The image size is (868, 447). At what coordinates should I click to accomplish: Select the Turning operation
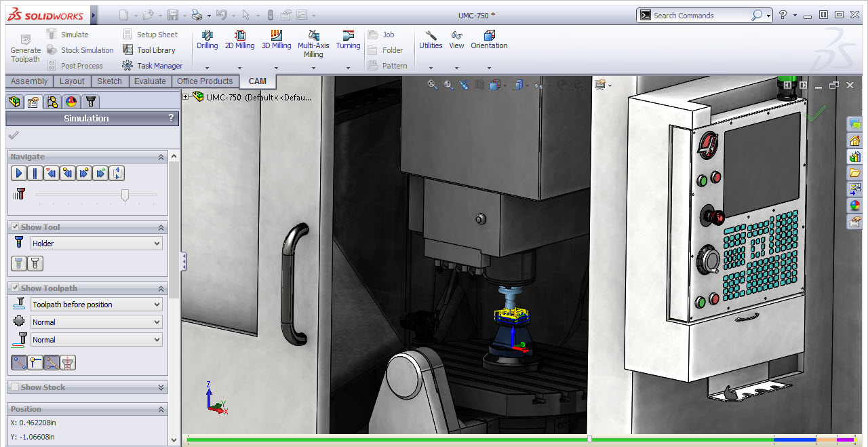pos(348,40)
